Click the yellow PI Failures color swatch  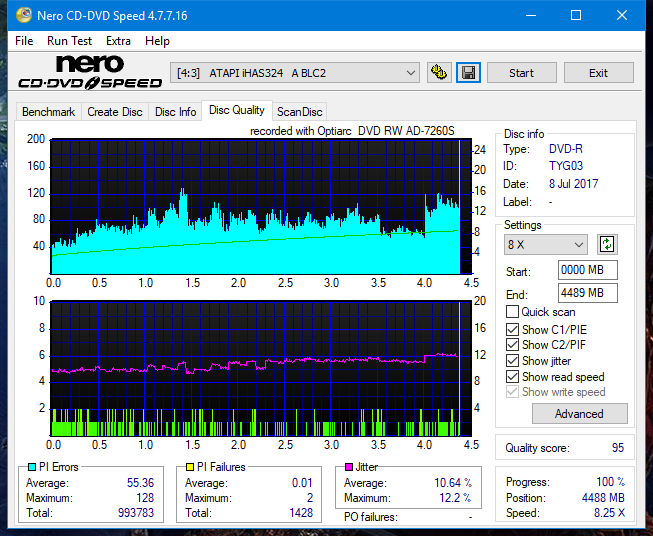(190, 467)
